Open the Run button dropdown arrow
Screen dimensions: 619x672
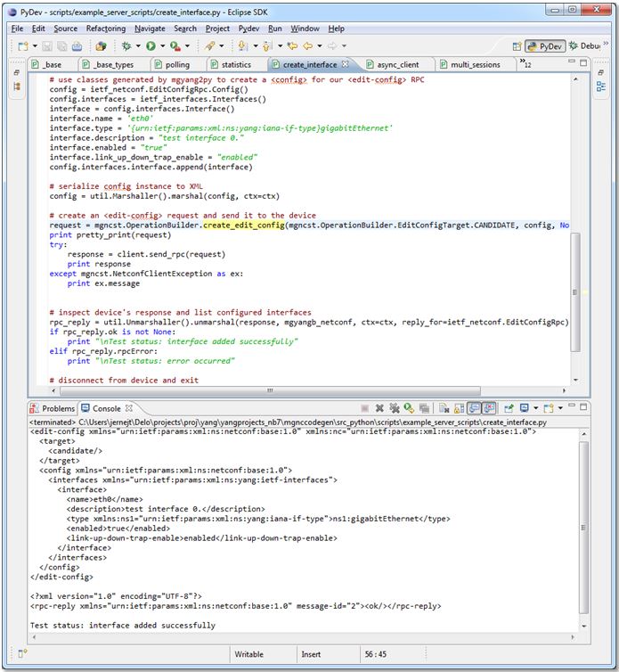click(x=161, y=45)
